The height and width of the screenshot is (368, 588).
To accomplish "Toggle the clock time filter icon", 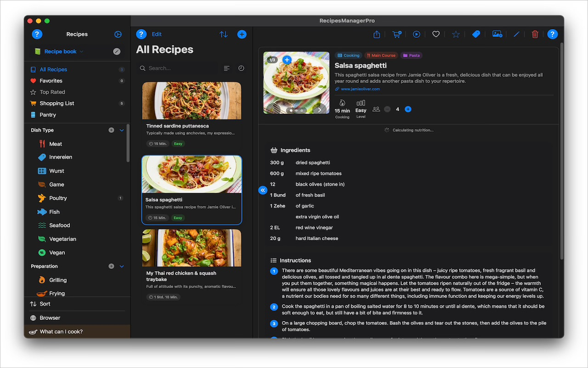I will click(x=241, y=68).
